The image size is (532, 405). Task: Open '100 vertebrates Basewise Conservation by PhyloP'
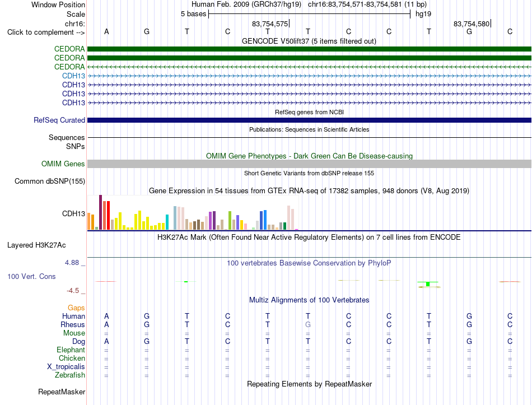(x=309, y=263)
